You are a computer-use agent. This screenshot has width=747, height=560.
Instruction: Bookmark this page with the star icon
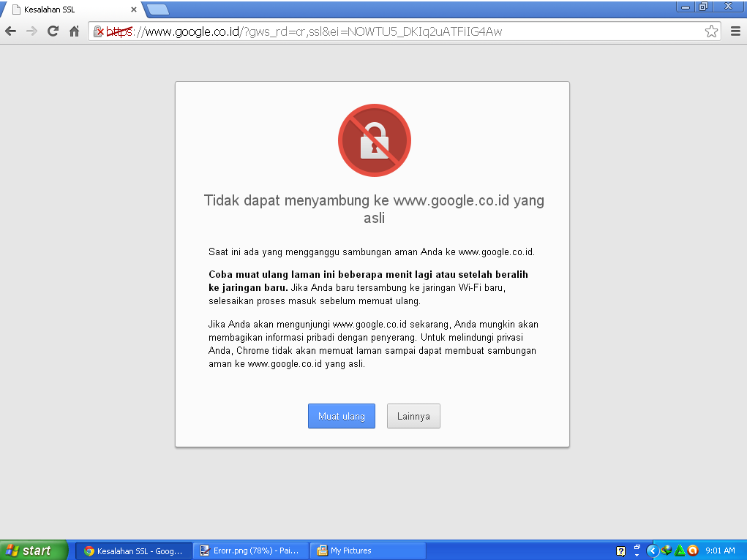coord(711,31)
